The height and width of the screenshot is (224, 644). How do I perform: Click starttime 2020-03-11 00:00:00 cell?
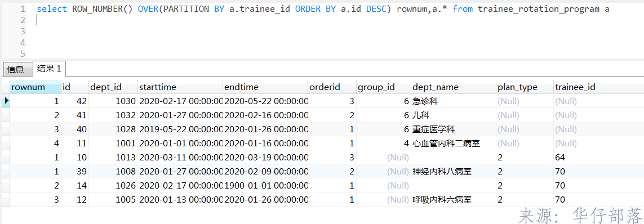[180, 158]
